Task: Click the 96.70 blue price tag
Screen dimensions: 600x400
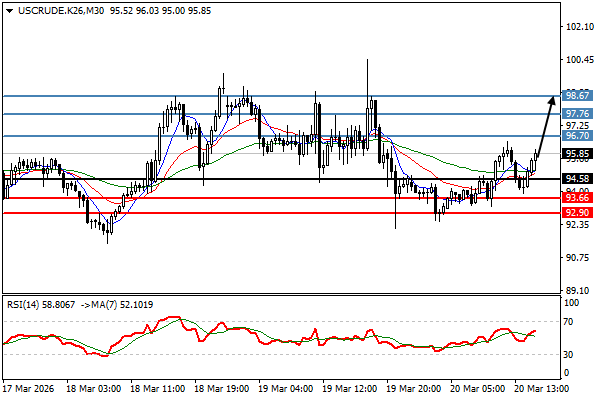Action: [576, 135]
